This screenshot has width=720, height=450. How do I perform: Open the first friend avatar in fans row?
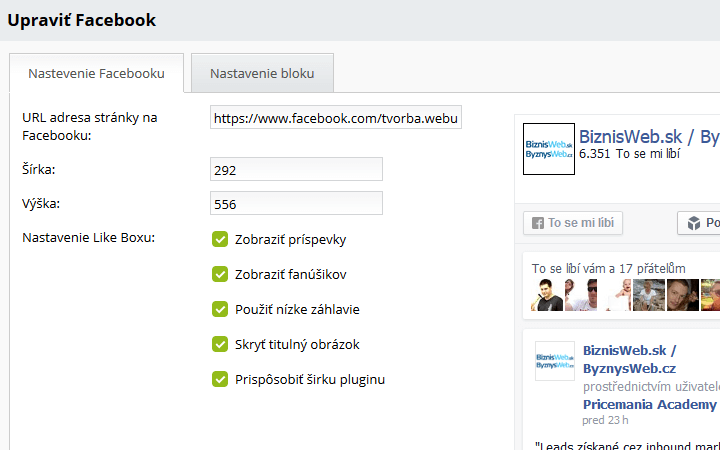547,295
